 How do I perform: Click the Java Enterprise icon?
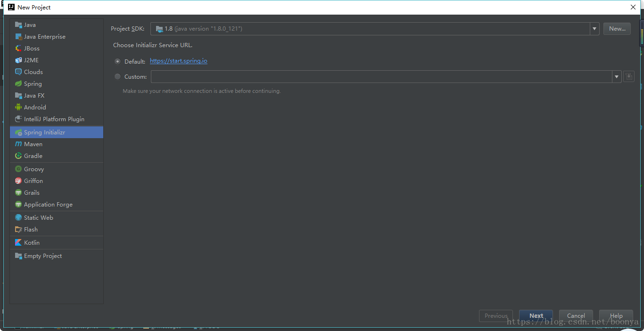click(18, 37)
